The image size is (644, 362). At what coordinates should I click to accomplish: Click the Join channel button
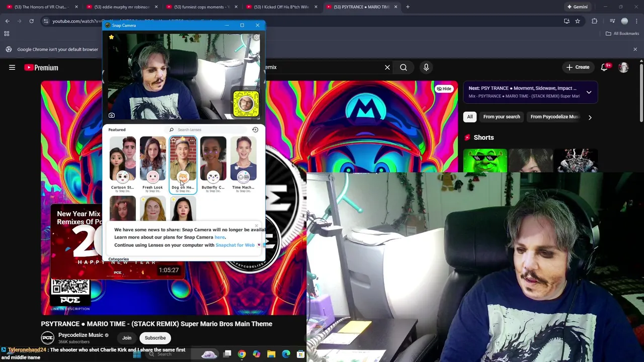(127, 338)
